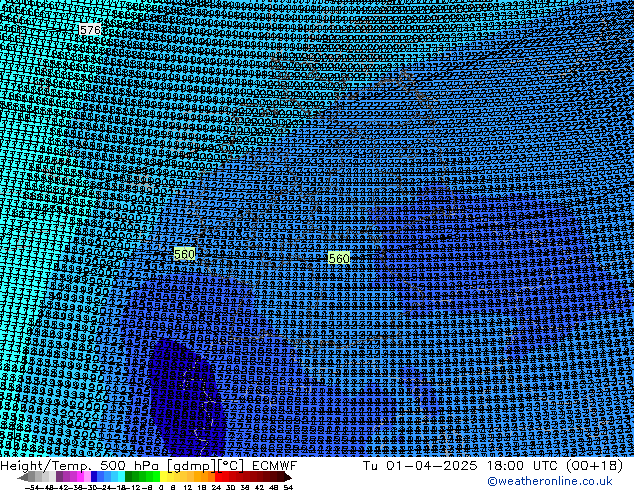Click the 576 contour label
This screenshot has width=634, height=490.
(x=90, y=30)
